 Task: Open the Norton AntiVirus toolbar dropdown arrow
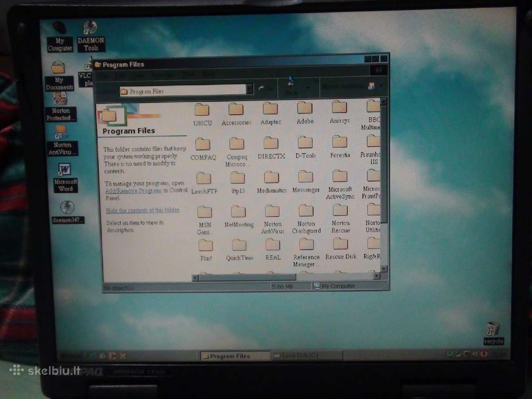click(x=381, y=86)
